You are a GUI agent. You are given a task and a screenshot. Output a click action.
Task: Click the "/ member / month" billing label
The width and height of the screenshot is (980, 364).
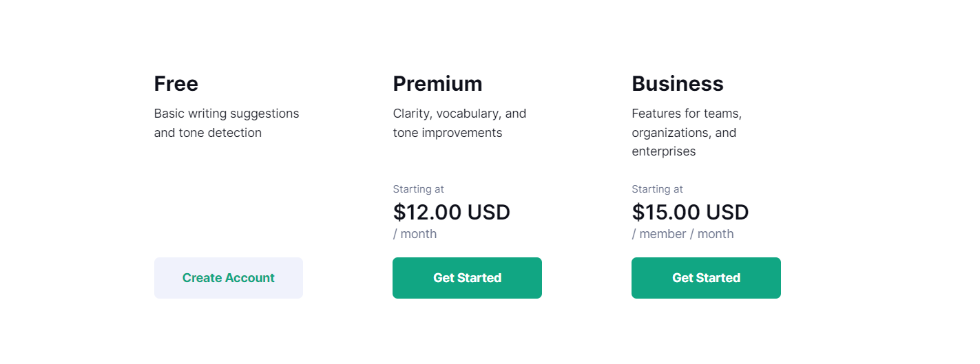coord(682,234)
